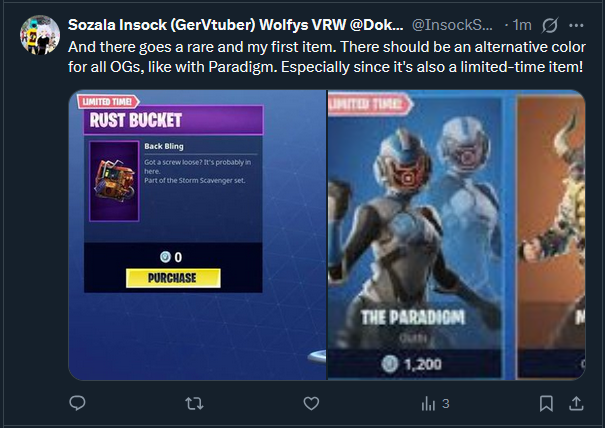
Task: Click the view count number 3
Action: pyautogui.click(x=446, y=404)
